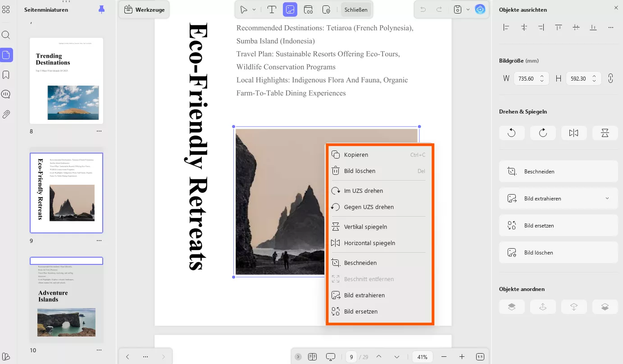This screenshot has height=364, width=623.
Task: Increase the height value with stepper
Action: [594, 76]
